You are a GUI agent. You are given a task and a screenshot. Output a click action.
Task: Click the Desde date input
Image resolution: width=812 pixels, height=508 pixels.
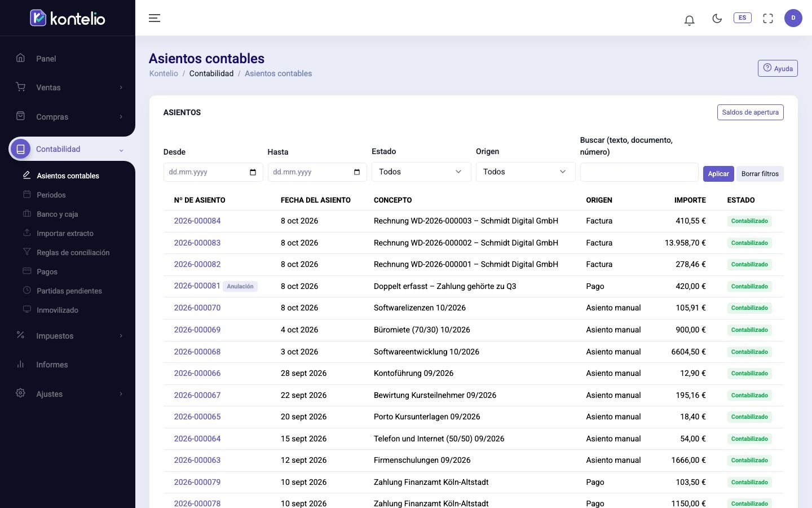(213, 172)
